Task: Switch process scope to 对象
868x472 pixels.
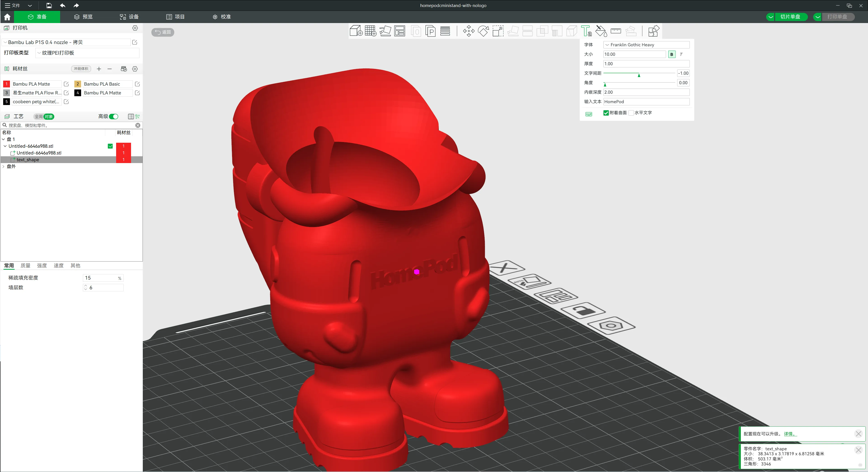Action: (49, 117)
